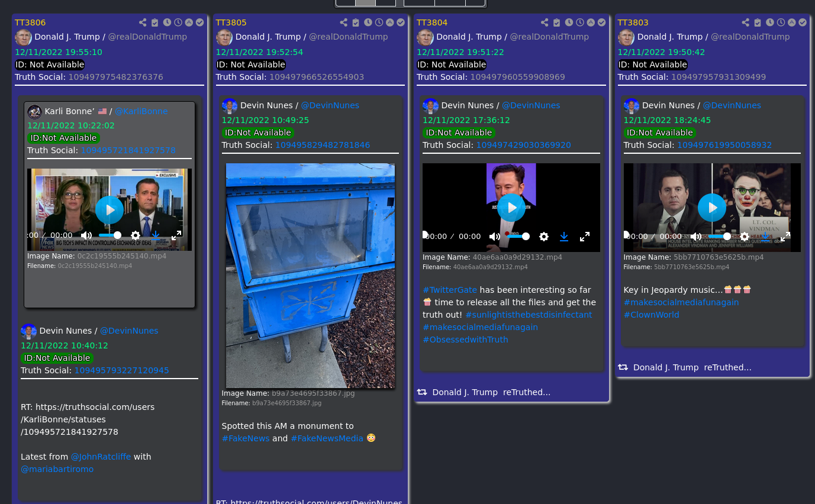
Task: Click the check-circle icon on TT3805
Action: pos(401,22)
